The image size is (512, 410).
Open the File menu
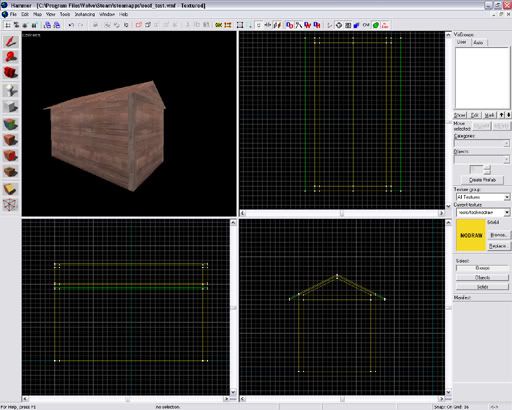(13, 14)
